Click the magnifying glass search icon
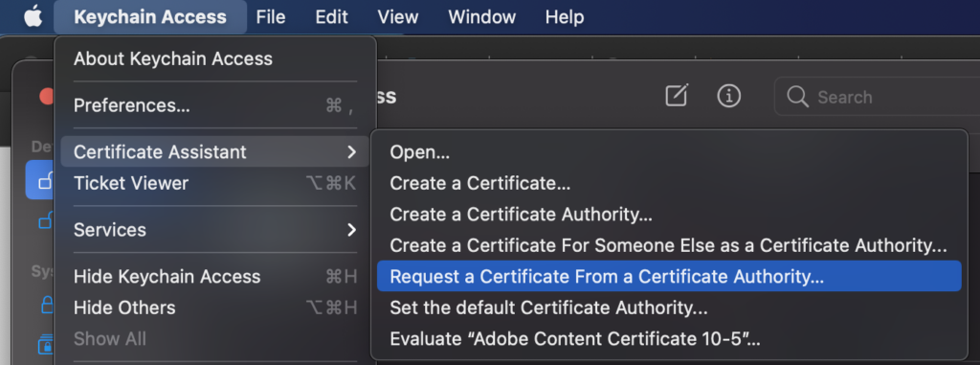The image size is (980, 365). pyautogui.click(x=797, y=97)
